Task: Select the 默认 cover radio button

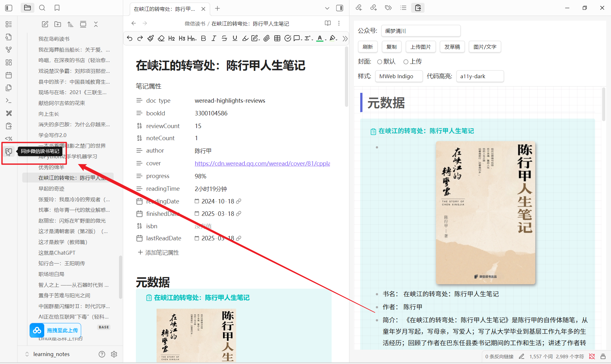Action: (380, 62)
